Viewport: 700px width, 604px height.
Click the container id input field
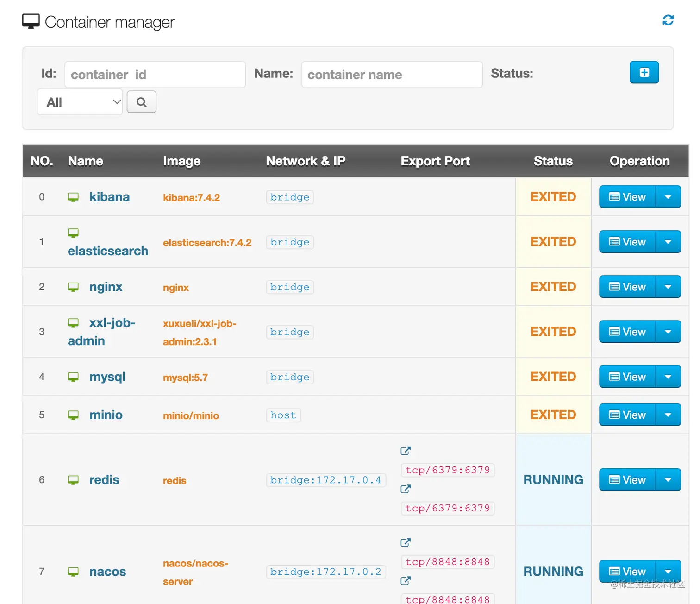(155, 75)
